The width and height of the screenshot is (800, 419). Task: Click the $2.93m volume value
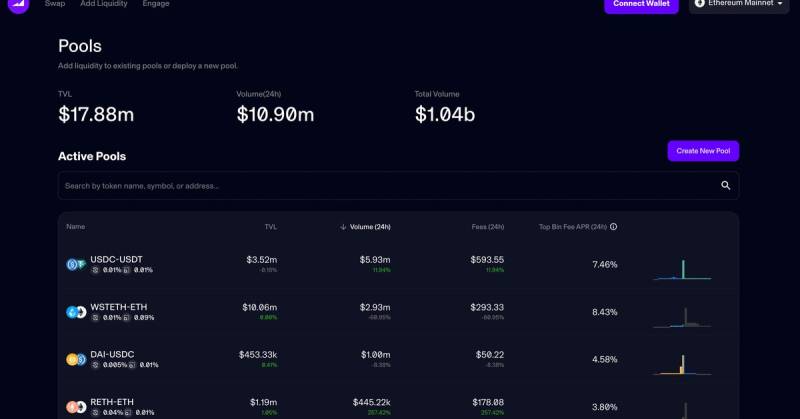tap(375, 307)
